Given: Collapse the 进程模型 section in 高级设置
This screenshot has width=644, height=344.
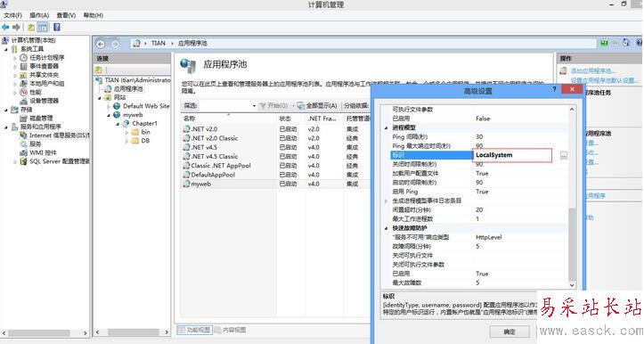Looking at the screenshot, I should coord(386,127).
